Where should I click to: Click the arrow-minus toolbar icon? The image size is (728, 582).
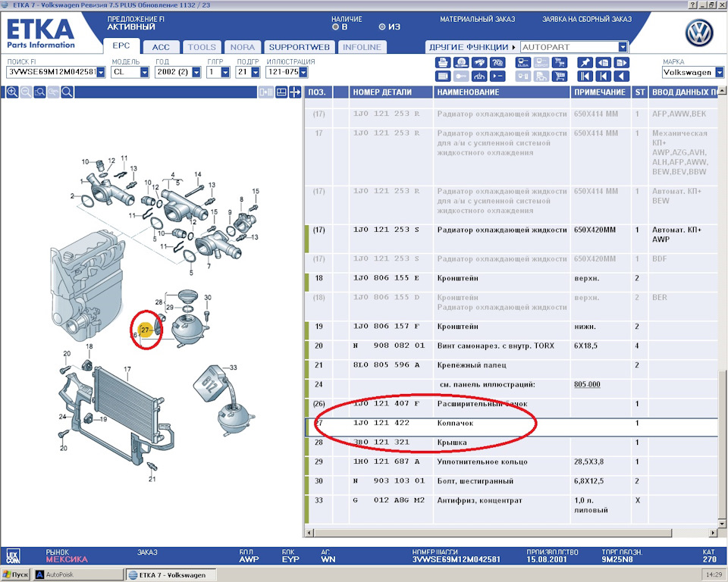pos(497,77)
